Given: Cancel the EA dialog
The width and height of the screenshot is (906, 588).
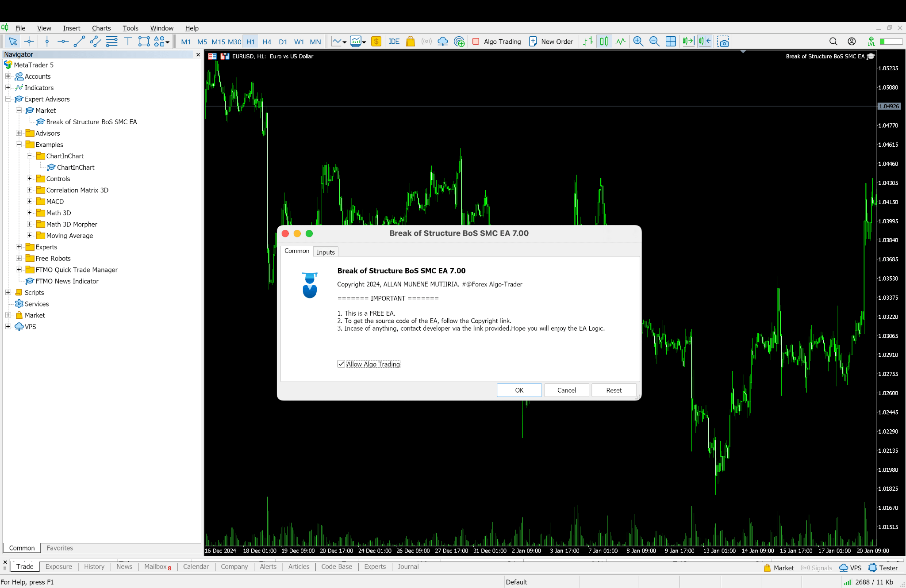Looking at the screenshot, I should (567, 390).
